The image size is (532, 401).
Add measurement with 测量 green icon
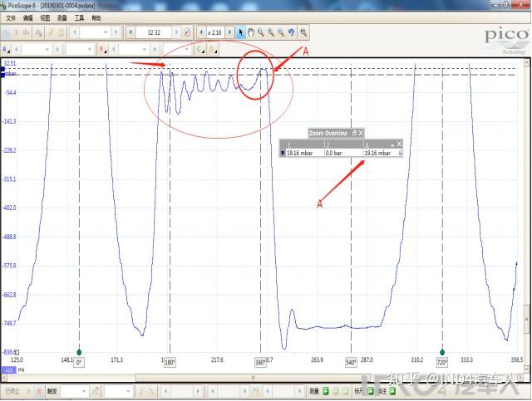tap(325, 392)
